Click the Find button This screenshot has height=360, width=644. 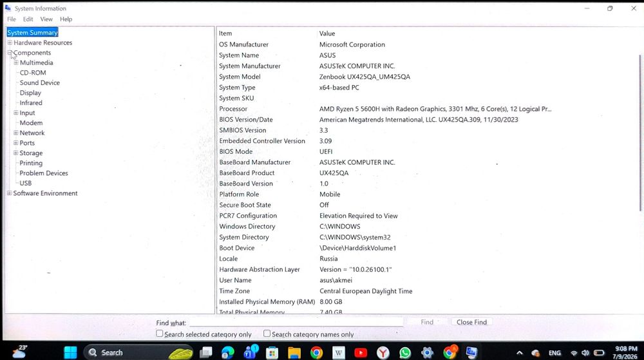pyautogui.click(x=427, y=322)
